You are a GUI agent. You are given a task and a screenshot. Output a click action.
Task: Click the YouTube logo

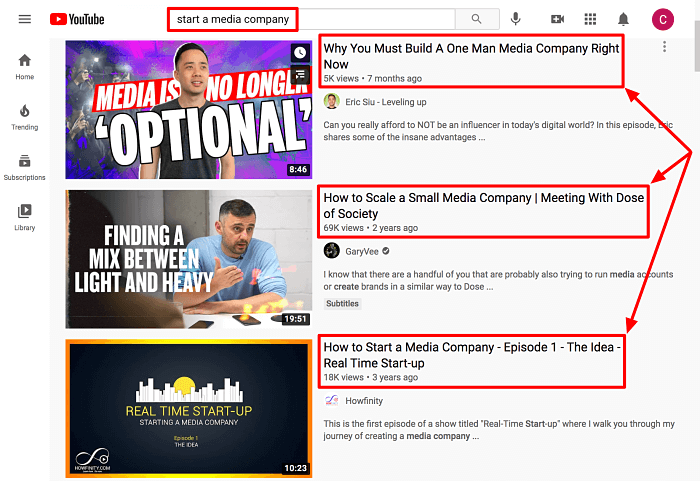pyautogui.click(x=77, y=19)
